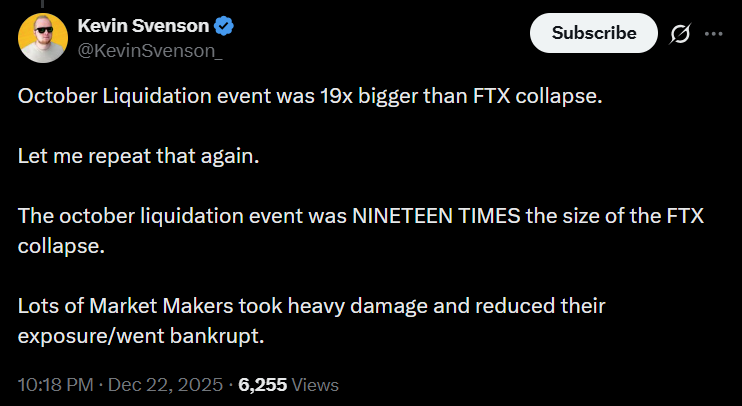Open the More options ellipsis menu

tap(713, 34)
